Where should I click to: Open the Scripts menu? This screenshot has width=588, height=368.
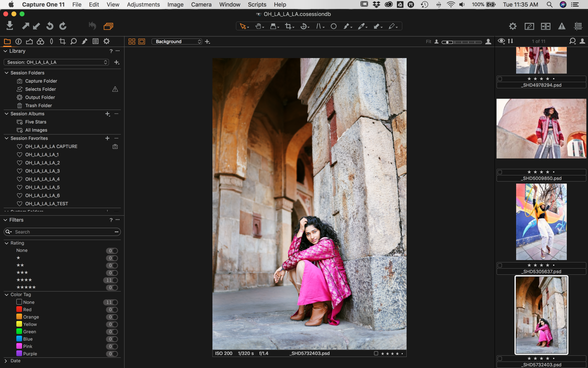click(257, 4)
